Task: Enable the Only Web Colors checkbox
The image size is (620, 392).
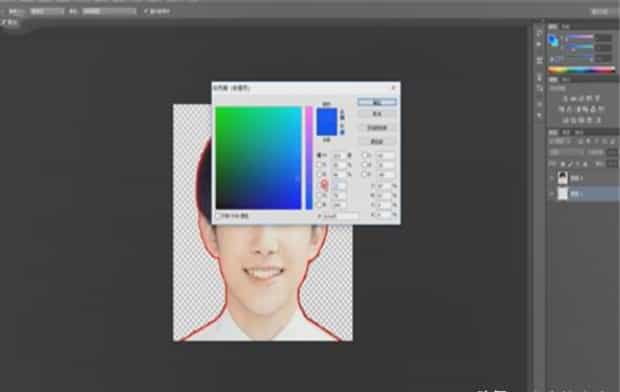Action: coord(217,216)
